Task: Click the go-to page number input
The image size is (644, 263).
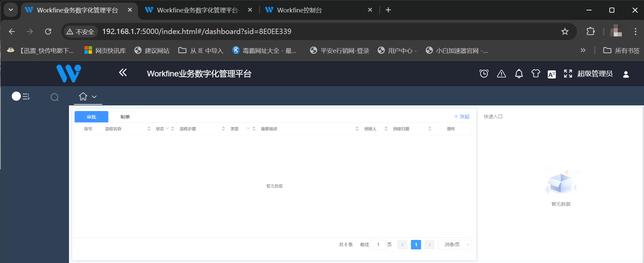Action: pyautogui.click(x=378, y=244)
